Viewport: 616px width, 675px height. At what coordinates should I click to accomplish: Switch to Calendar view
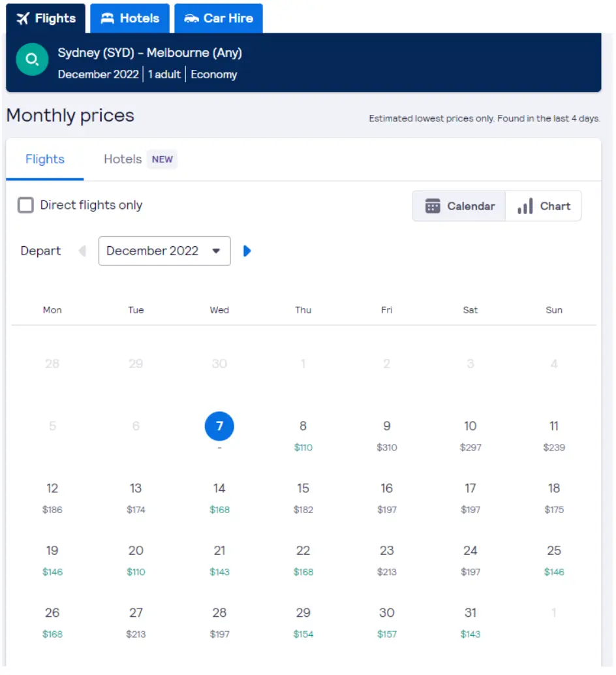point(459,206)
